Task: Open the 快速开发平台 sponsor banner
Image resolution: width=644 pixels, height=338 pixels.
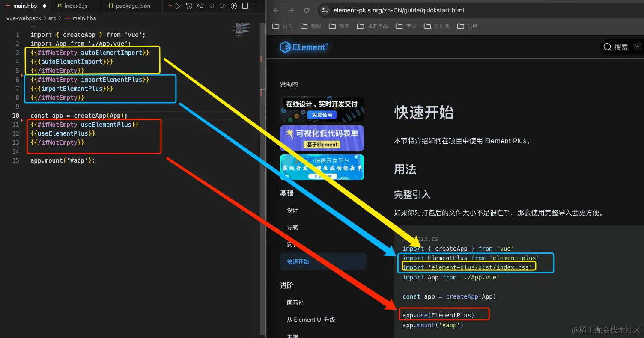Action: point(322,167)
